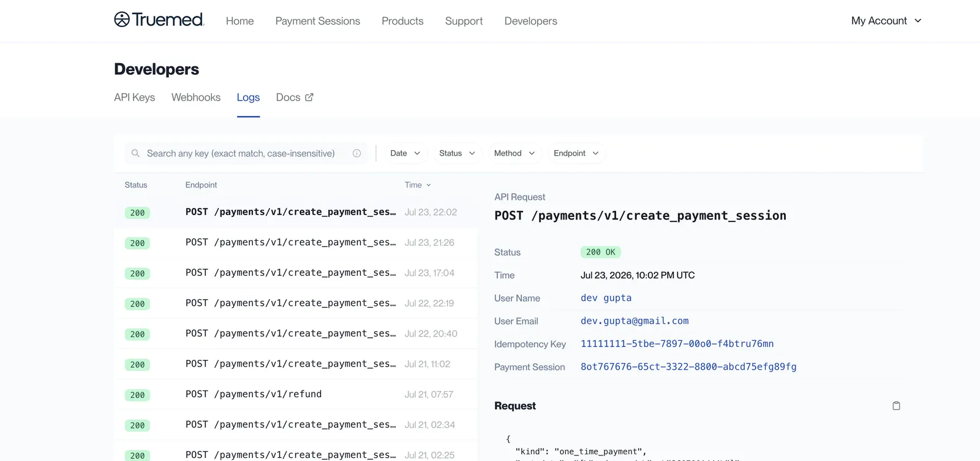Open the Endpoint filter dropdown

576,153
